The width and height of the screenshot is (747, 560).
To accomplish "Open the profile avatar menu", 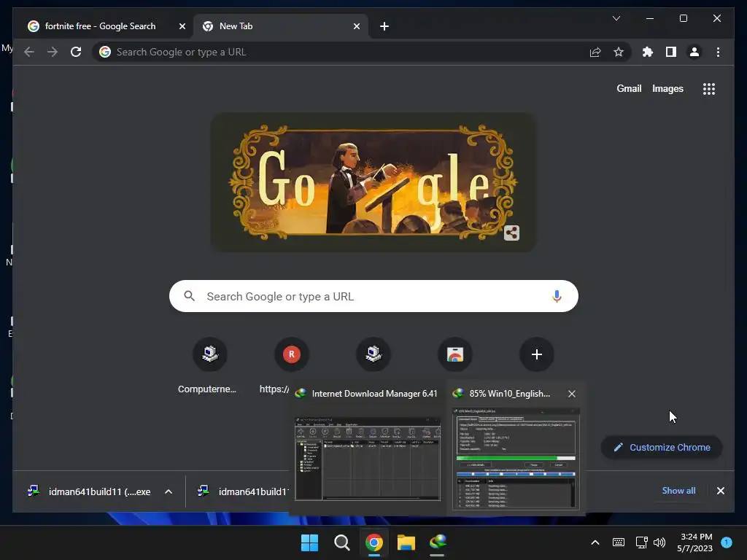I will pyautogui.click(x=694, y=52).
